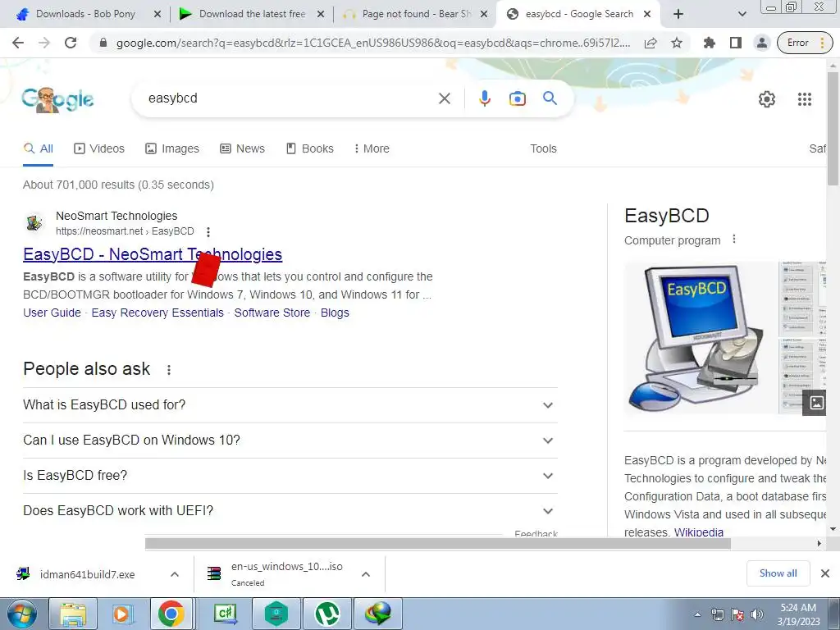Open the knowledge panel options dots
The width and height of the screenshot is (840, 630).
[x=734, y=240]
